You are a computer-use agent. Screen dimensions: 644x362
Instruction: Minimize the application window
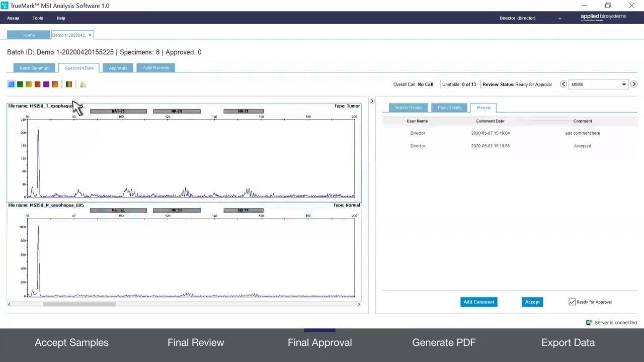(x=585, y=6)
